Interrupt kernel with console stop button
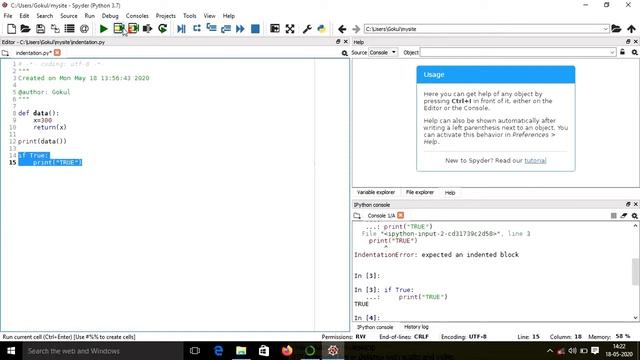 pos(613,216)
